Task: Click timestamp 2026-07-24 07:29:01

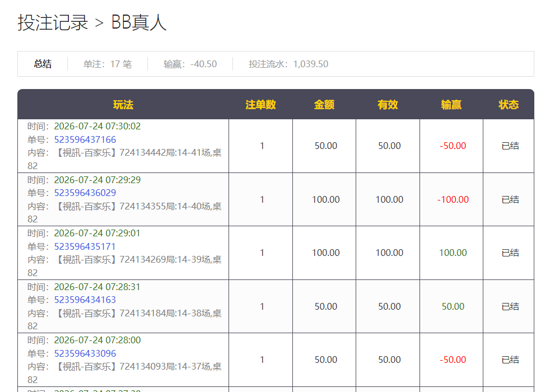Action: pos(97,233)
